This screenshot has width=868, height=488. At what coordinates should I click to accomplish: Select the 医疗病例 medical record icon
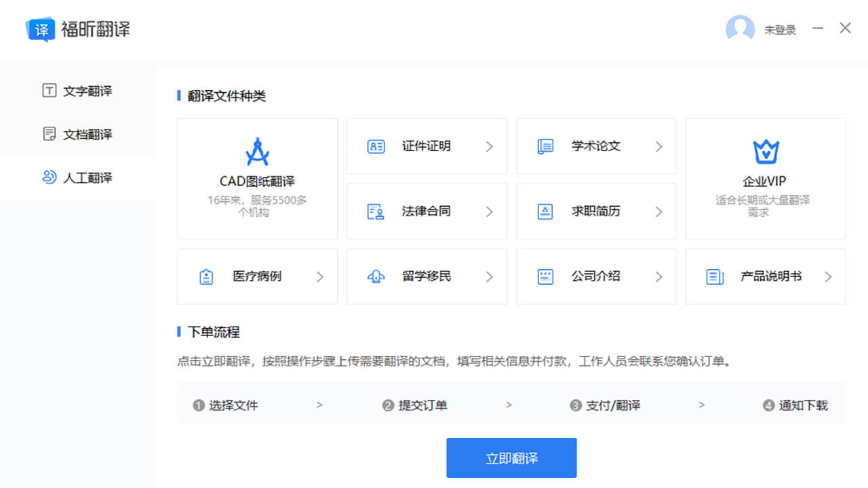(x=206, y=277)
